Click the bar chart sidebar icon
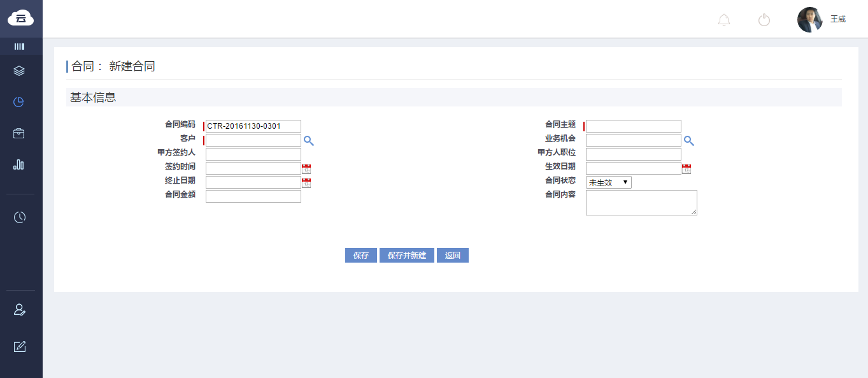This screenshot has height=378, width=868. coord(19,164)
